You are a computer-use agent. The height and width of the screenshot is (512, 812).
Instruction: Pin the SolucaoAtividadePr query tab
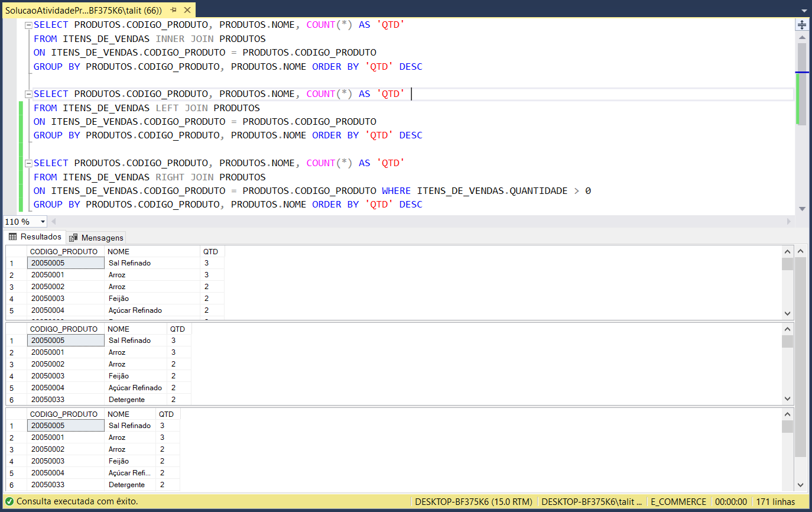click(x=173, y=10)
